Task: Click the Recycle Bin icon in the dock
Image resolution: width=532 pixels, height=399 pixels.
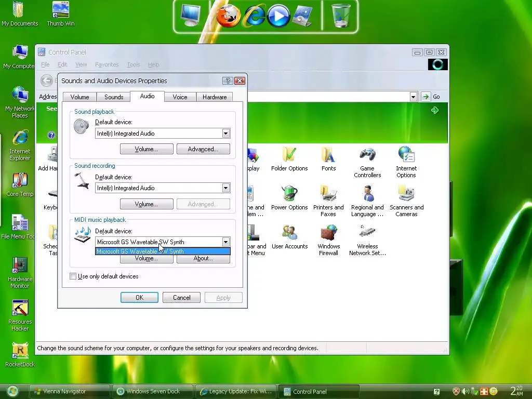Action: [340, 15]
